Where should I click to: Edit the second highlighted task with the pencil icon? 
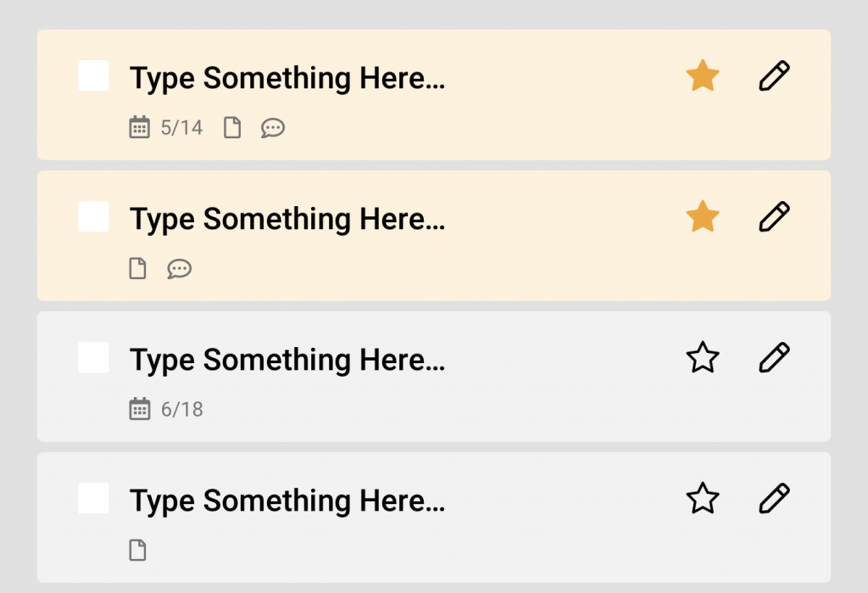[x=774, y=217]
